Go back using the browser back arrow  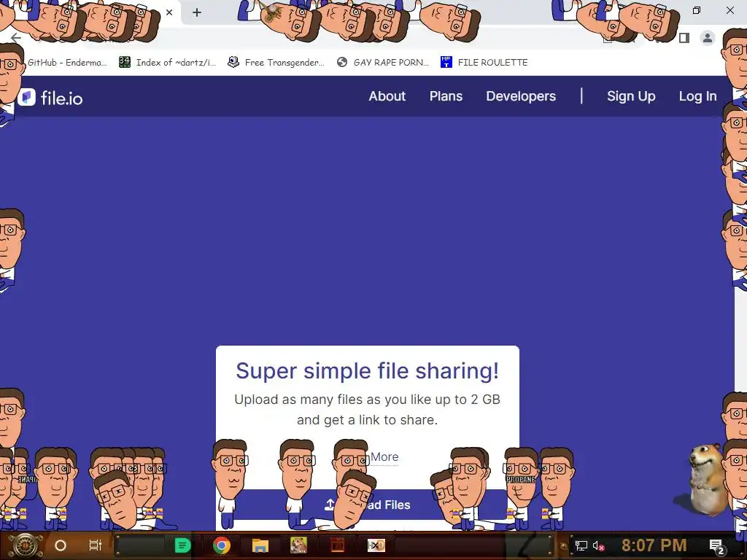[x=16, y=38]
